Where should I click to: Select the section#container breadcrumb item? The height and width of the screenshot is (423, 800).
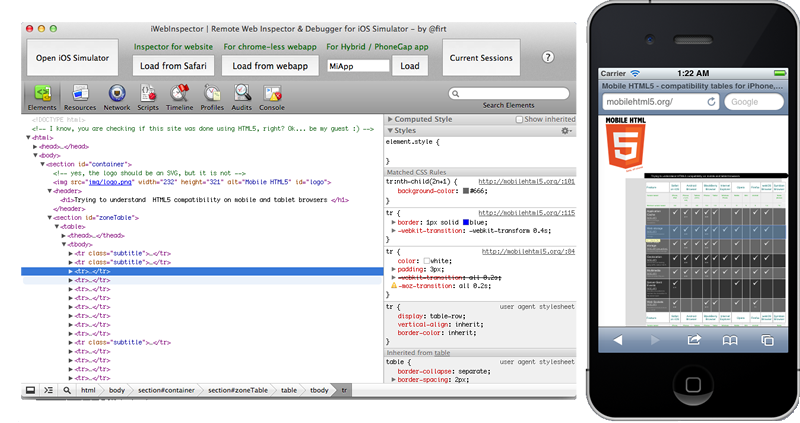[166, 390]
